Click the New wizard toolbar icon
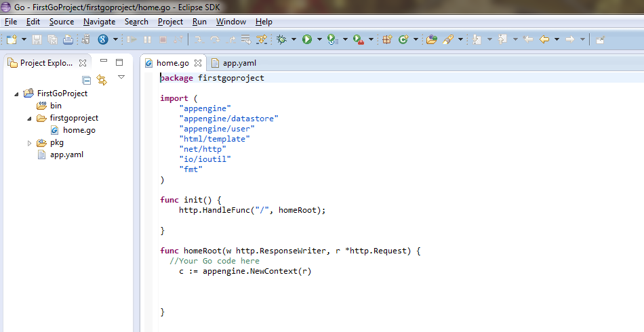644x332 pixels. (x=12, y=39)
